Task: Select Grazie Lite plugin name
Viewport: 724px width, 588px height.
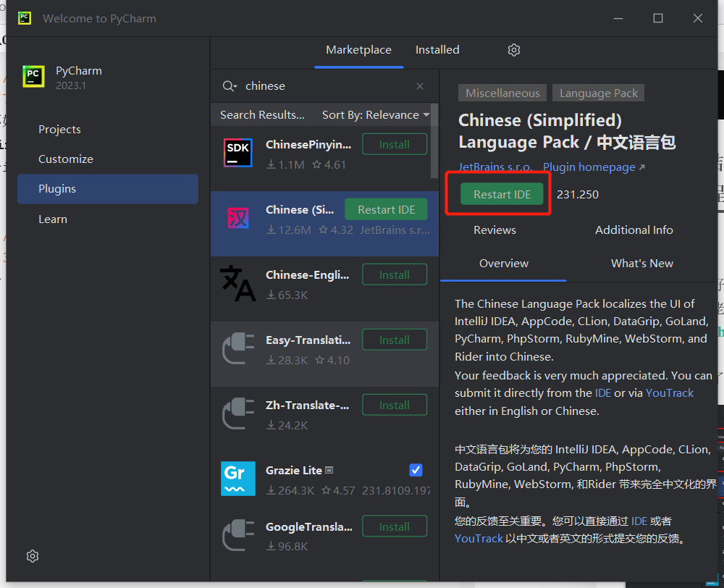Action: [294, 470]
